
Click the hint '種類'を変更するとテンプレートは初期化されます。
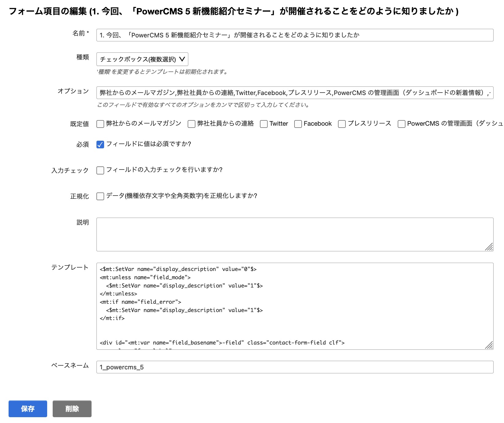pyautogui.click(x=162, y=72)
